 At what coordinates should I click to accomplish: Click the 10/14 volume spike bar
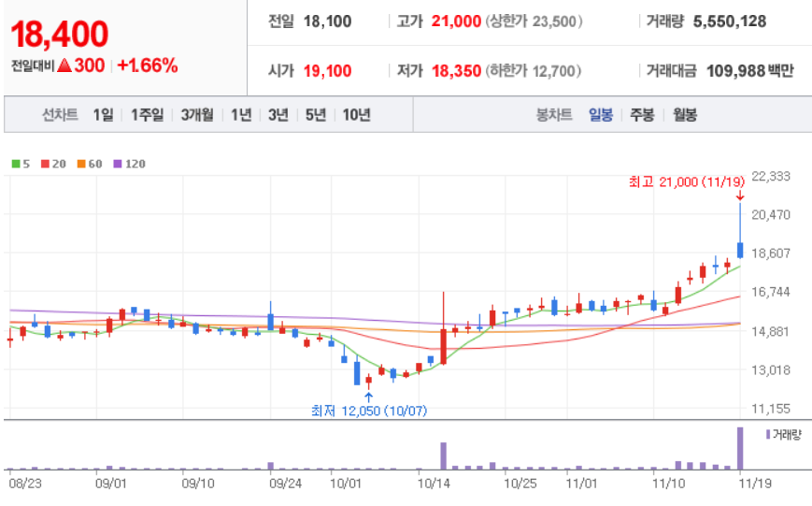tap(443, 455)
